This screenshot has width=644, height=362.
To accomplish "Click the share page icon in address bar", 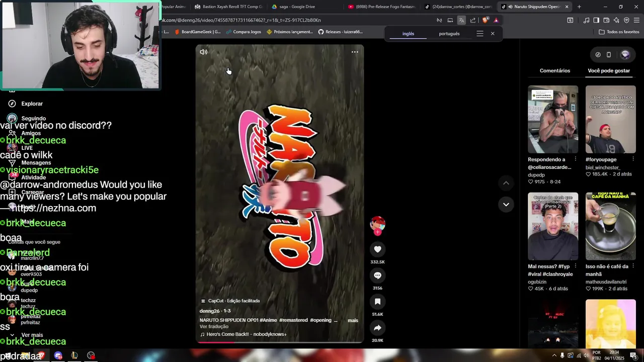I will [473, 20].
